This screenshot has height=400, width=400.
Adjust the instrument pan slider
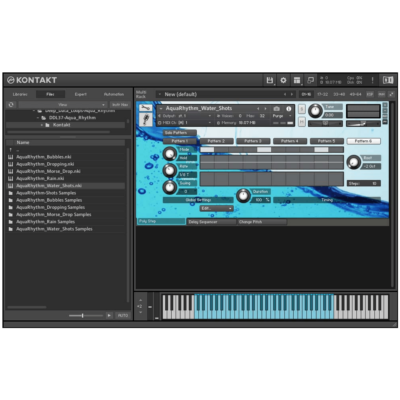click(x=325, y=124)
